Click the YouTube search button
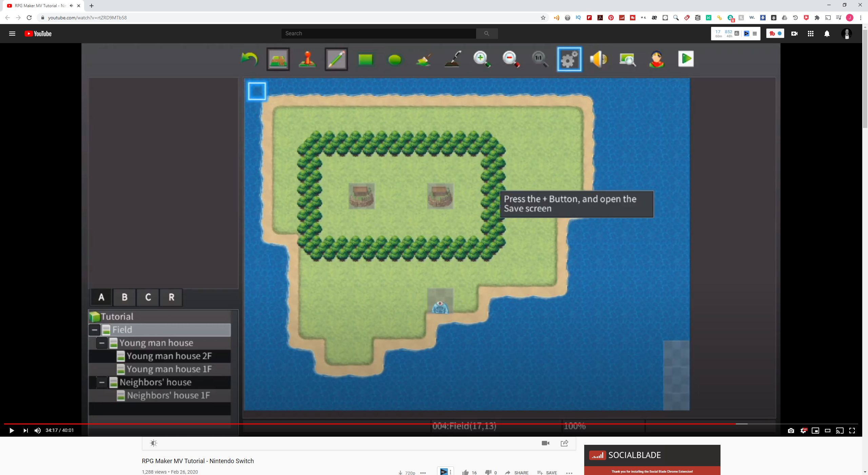 point(487,34)
